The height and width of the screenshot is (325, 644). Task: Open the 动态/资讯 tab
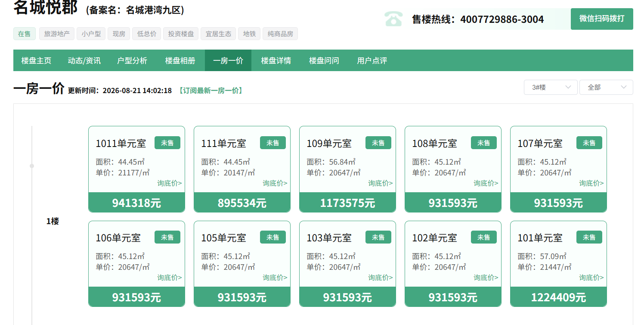pyautogui.click(x=84, y=61)
